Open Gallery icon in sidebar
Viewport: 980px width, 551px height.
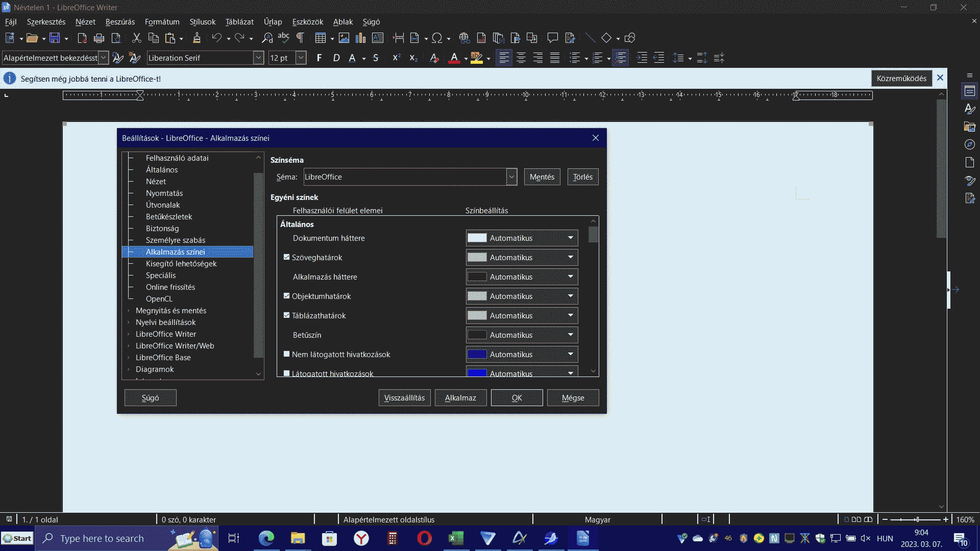click(970, 127)
